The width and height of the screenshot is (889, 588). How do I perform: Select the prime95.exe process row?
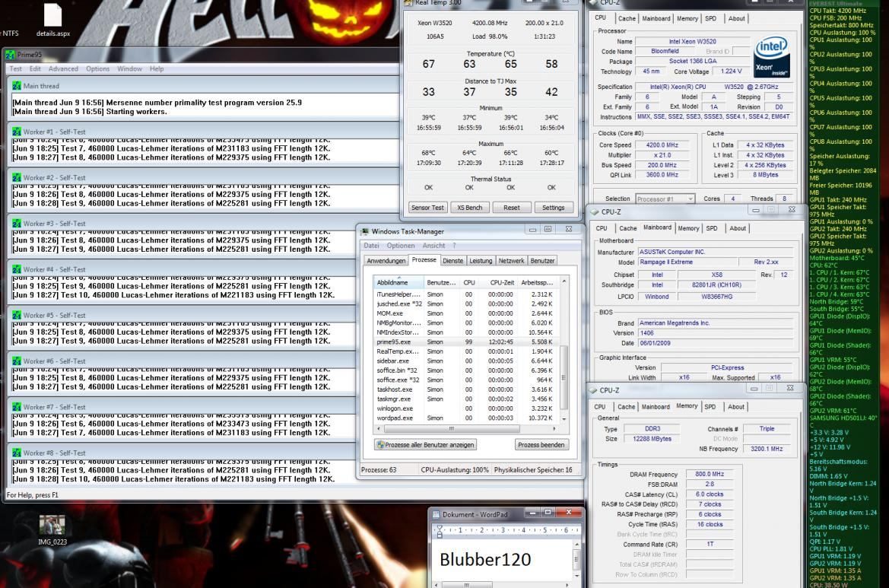tap(466, 342)
